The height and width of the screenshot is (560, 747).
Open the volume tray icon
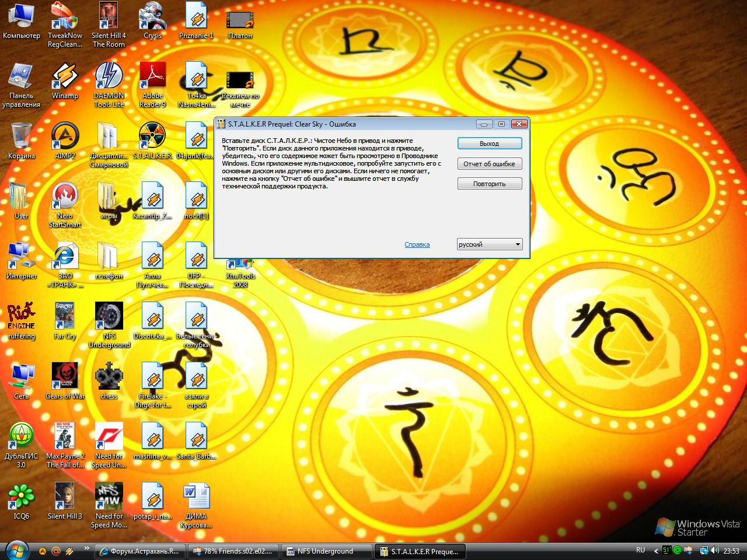coord(715,551)
